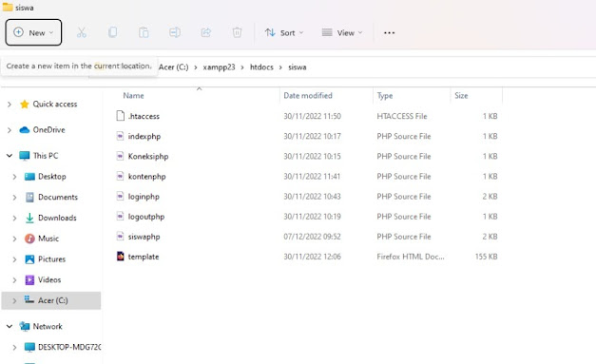Select the konten.php file icon

point(120,176)
